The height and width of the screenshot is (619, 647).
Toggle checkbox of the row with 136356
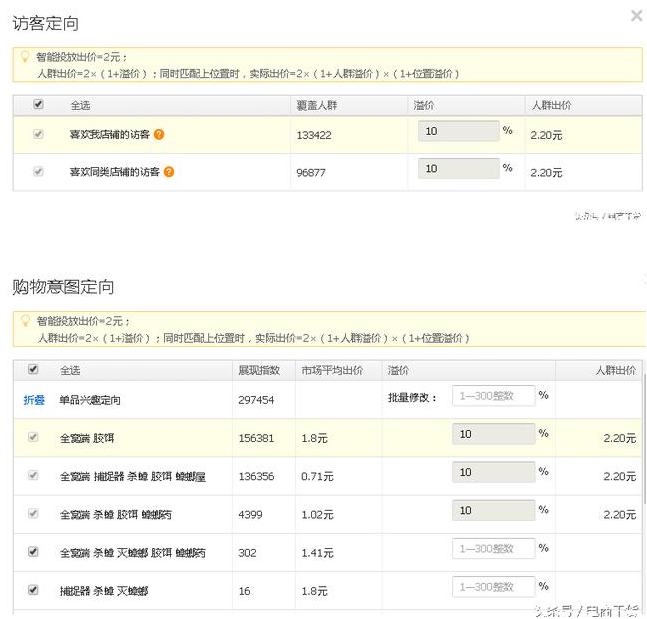[33, 475]
